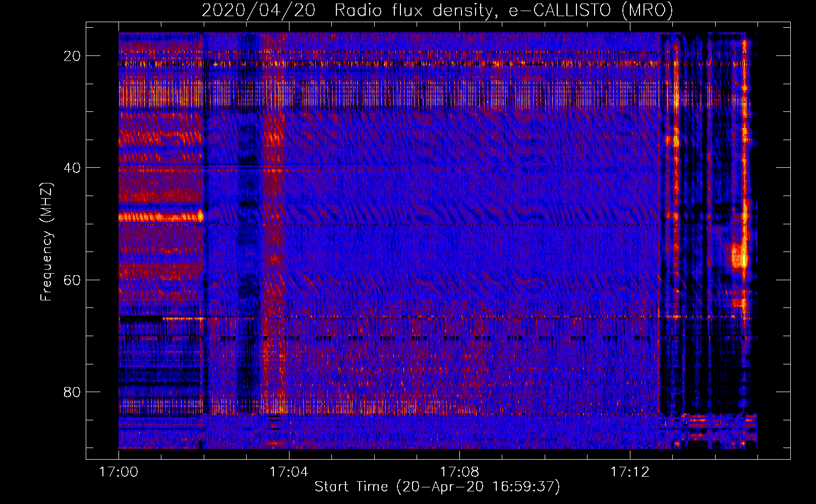Click the '80' frequency tick label
Viewport: 816px width, 504px height.
click(x=73, y=392)
